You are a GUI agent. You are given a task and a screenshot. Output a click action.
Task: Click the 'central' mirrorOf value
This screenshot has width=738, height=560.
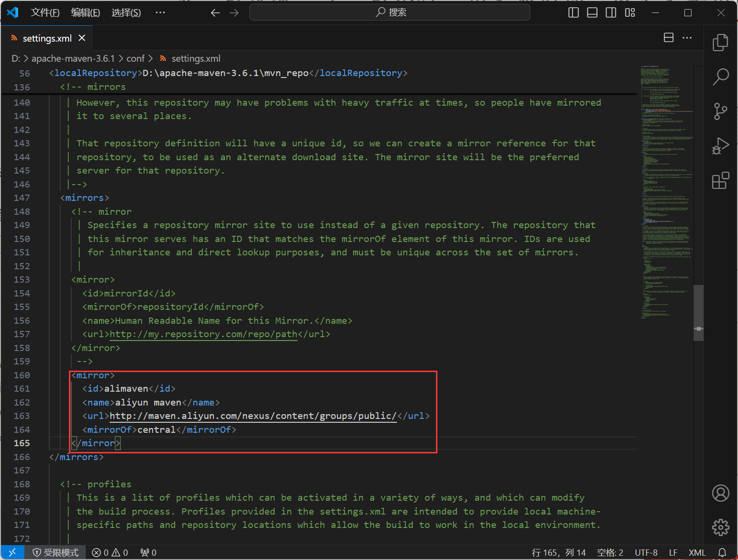tap(157, 430)
